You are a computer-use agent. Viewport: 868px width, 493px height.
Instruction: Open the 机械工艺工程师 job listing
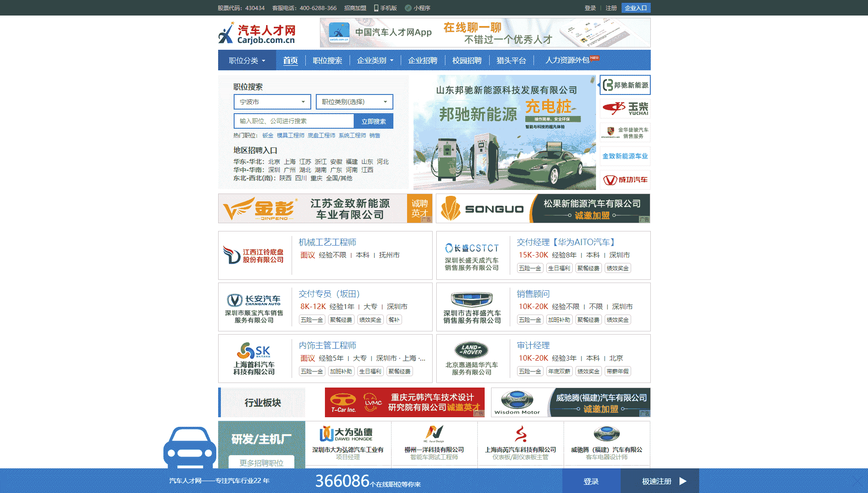(x=327, y=242)
